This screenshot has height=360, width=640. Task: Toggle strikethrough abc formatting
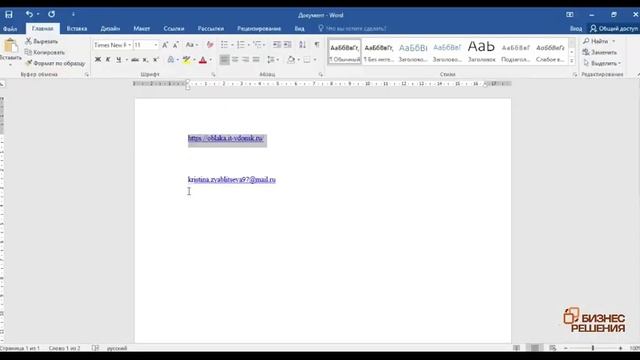[x=135, y=60]
